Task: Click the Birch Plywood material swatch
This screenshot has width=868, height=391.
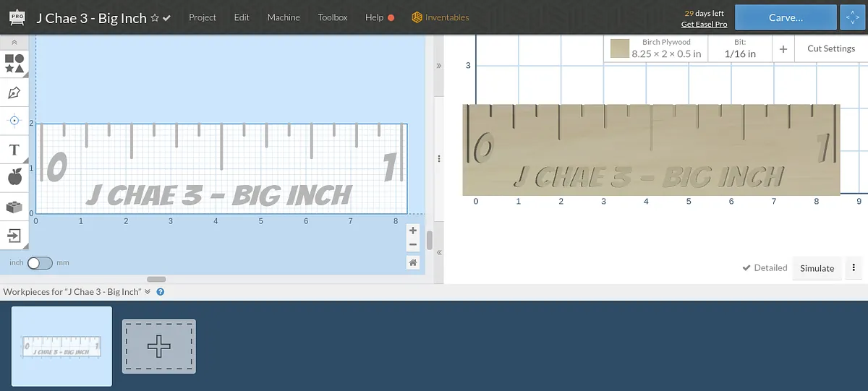Action: [x=619, y=48]
